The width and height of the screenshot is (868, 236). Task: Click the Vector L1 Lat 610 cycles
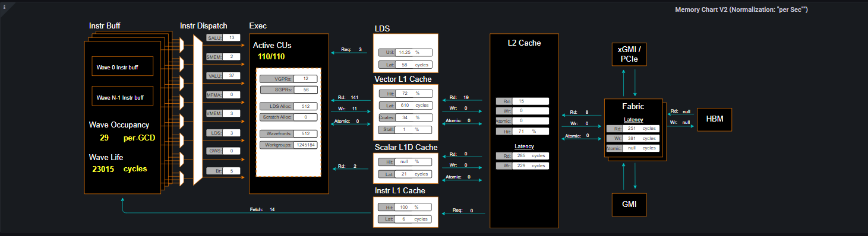[x=414, y=105]
